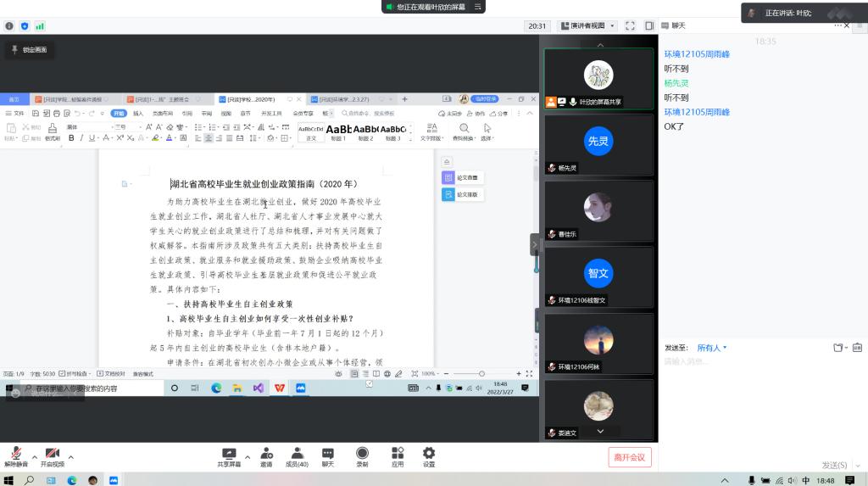This screenshot has width=868, height=486.
Task: Open 成员(40) participants list
Action: (x=296, y=456)
